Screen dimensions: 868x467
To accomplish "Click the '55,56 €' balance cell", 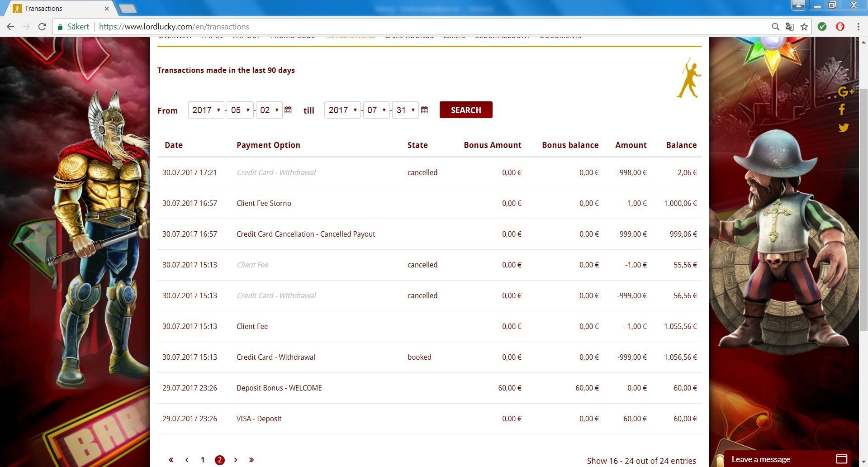I will coord(685,265).
